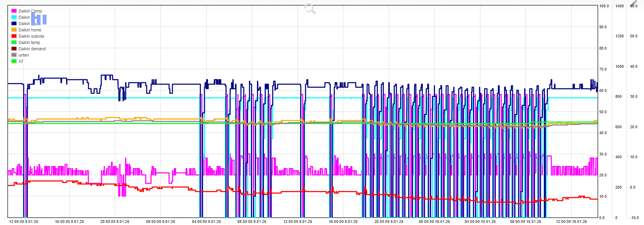Toggle the Daikin demand legend entry
Viewport: 644px width, 225px height.
click(x=32, y=49)
